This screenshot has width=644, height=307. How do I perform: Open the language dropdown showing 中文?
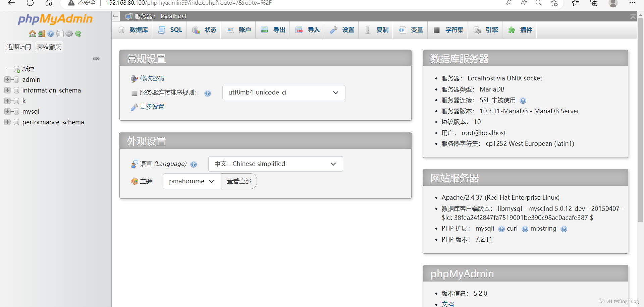tap(275, 164)
